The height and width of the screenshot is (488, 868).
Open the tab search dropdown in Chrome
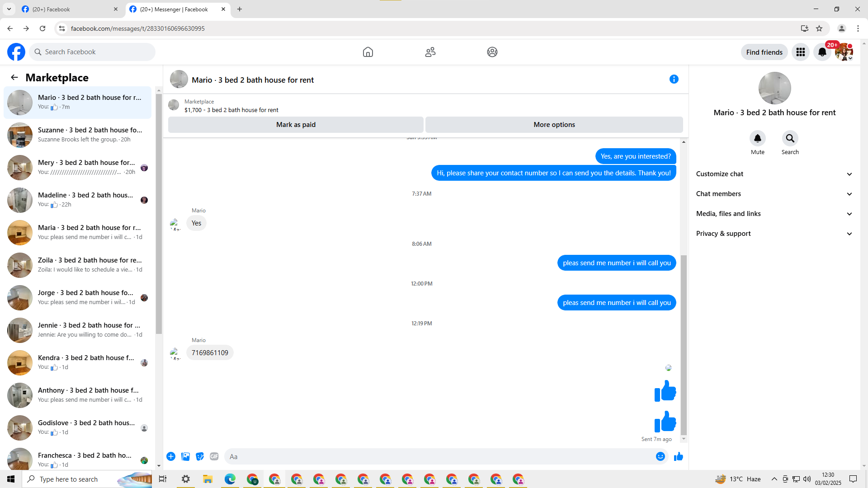(9, 9)
